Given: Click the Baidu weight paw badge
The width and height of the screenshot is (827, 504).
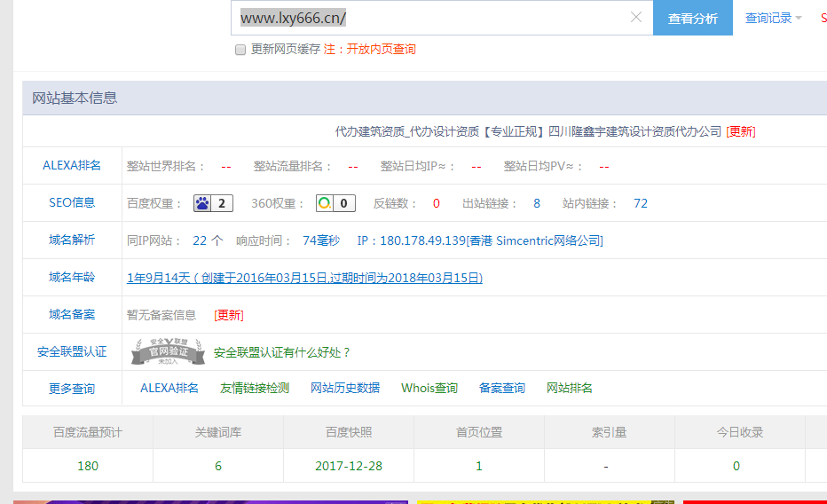Looking at the screenshot, I should pos(213,203).
